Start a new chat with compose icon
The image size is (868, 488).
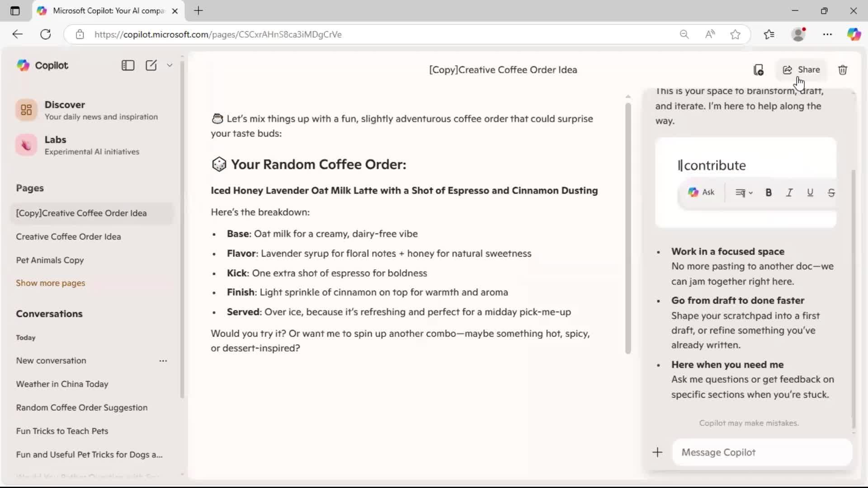point(151,66)
